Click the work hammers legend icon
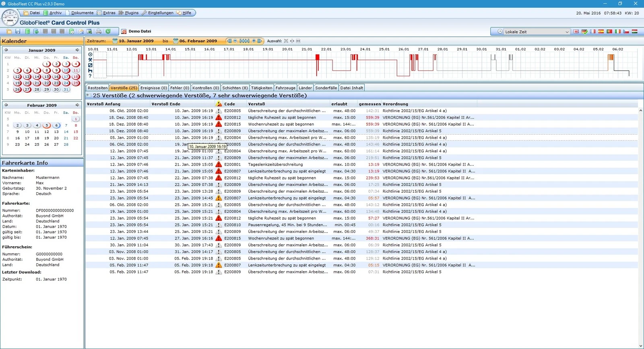This screenshot has height=349, width=644. (x=90, y=60)
